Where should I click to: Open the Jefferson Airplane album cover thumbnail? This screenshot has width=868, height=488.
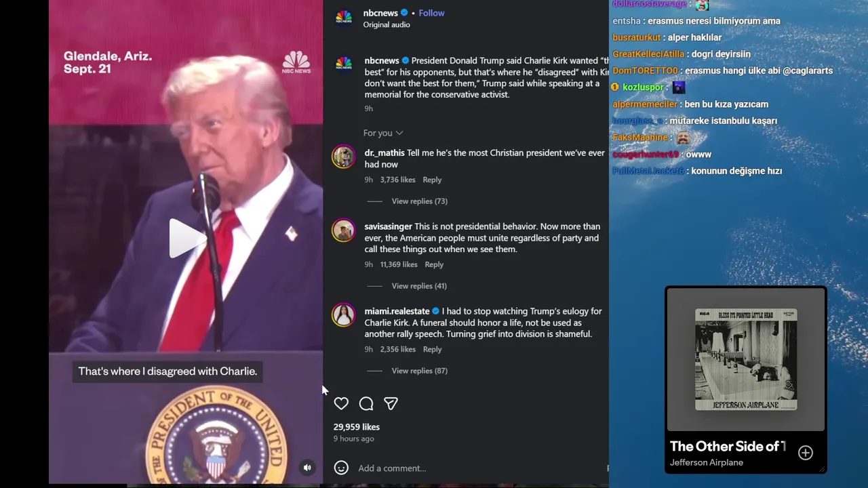pos(746,359)
